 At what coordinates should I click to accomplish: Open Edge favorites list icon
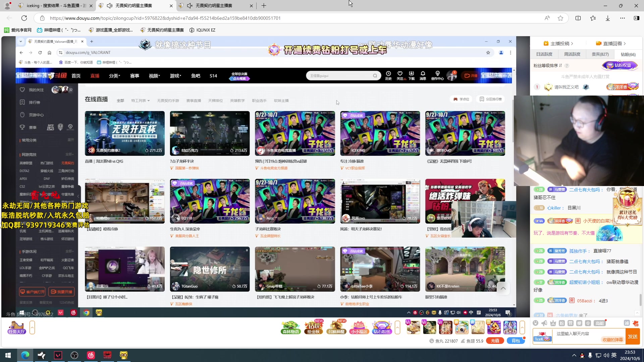tap(593, 18)
